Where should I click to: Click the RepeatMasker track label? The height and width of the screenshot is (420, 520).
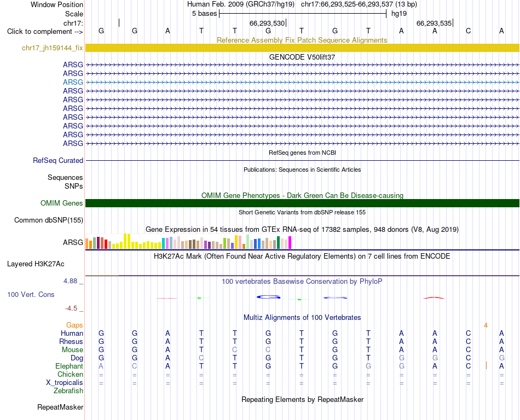[60, 407]
